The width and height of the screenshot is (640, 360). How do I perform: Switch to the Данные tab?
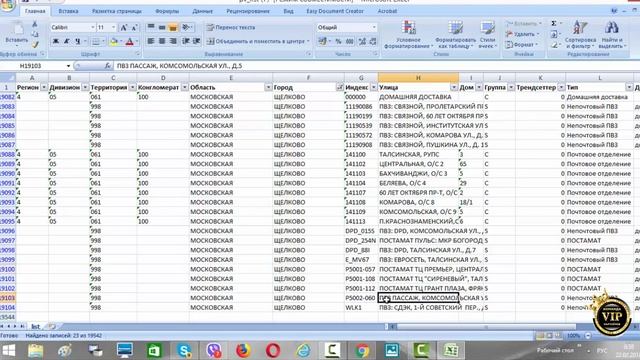[x=202, y=11]
